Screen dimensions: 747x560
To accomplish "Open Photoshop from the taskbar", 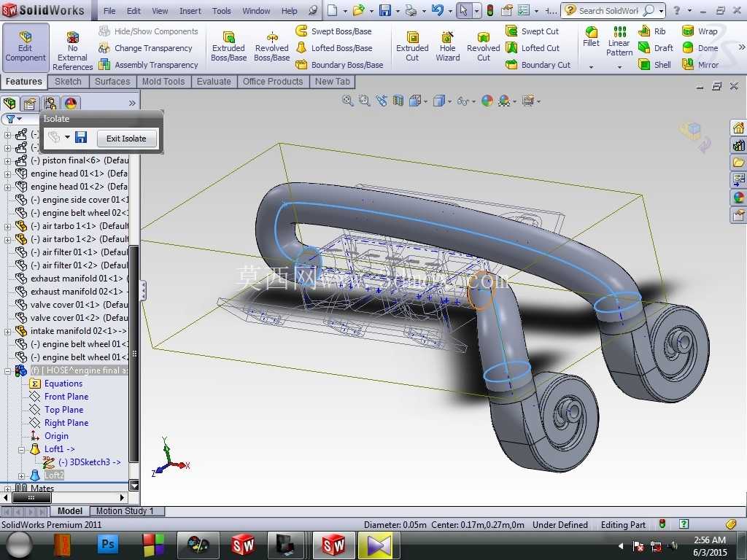I will tap(108, 544).
